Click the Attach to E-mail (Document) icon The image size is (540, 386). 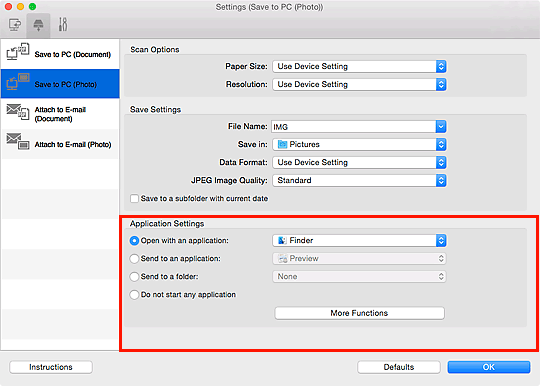point(18,112)
